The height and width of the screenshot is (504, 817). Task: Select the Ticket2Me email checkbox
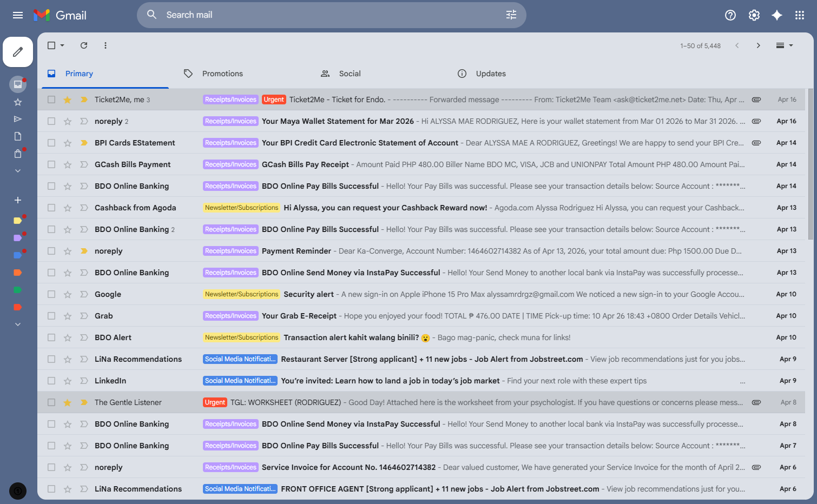[51, 100]
